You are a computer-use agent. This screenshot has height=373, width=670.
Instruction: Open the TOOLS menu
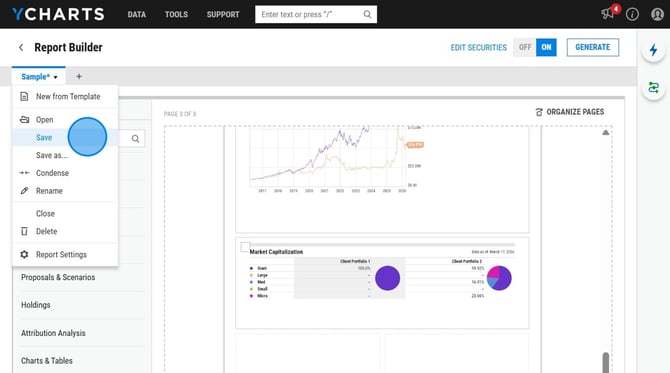(x=176, y=15)
